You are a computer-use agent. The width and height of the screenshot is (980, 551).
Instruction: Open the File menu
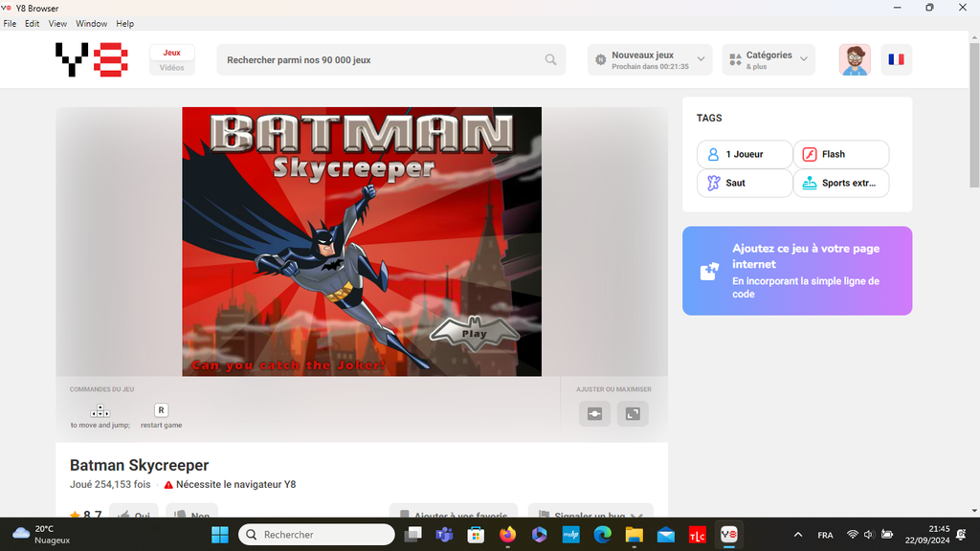10,23
